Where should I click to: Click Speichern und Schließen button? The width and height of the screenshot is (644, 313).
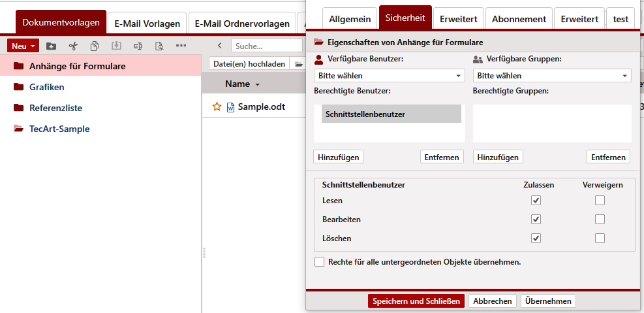coord(416,301)
